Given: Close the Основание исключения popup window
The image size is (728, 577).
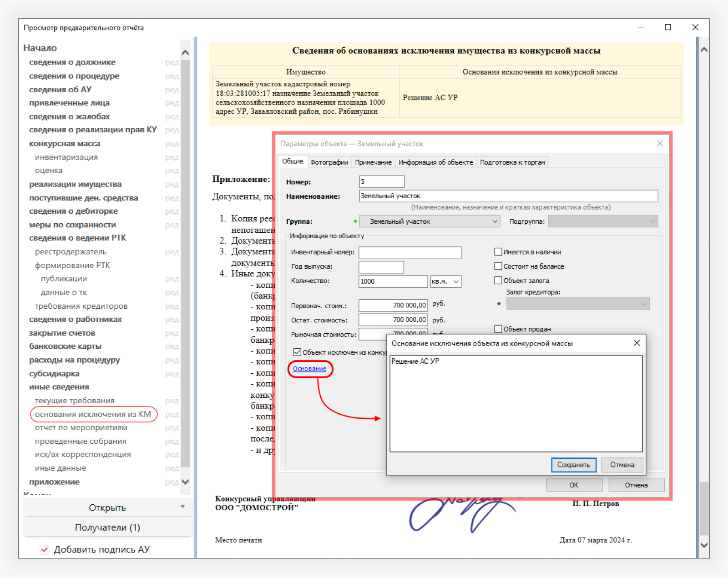Looking at the screenshot, I should click(637, 343).
